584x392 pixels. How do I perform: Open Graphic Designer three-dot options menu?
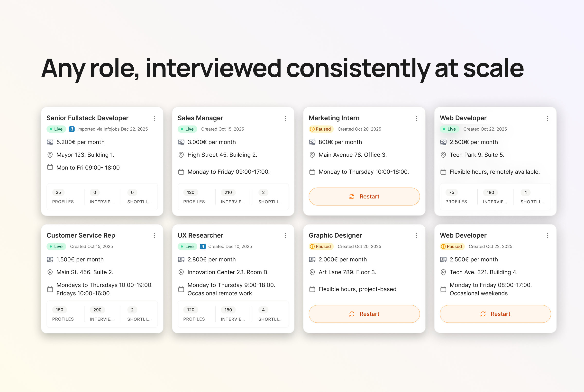point(416,235)
